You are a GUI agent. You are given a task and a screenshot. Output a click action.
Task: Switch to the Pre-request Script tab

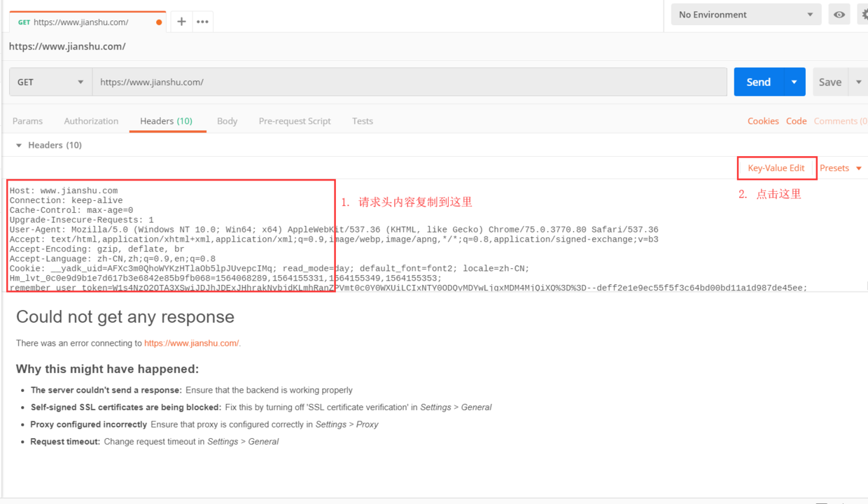(x=295, y=121)
